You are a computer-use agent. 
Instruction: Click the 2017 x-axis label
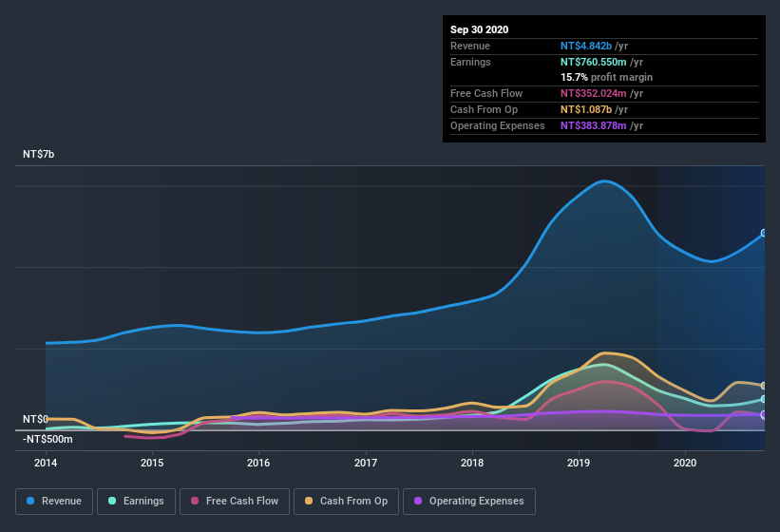click(366, 463)
